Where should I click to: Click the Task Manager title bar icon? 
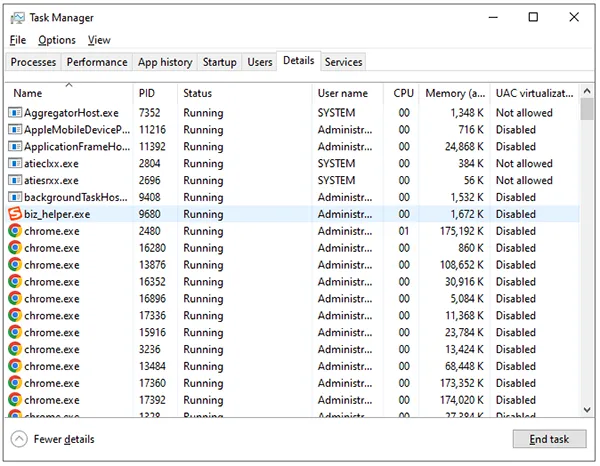18,18
